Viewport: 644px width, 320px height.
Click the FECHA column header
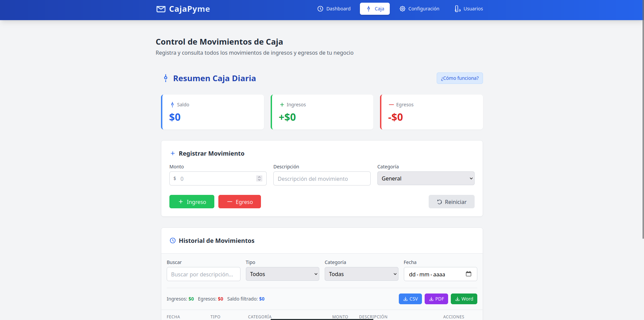173,317
